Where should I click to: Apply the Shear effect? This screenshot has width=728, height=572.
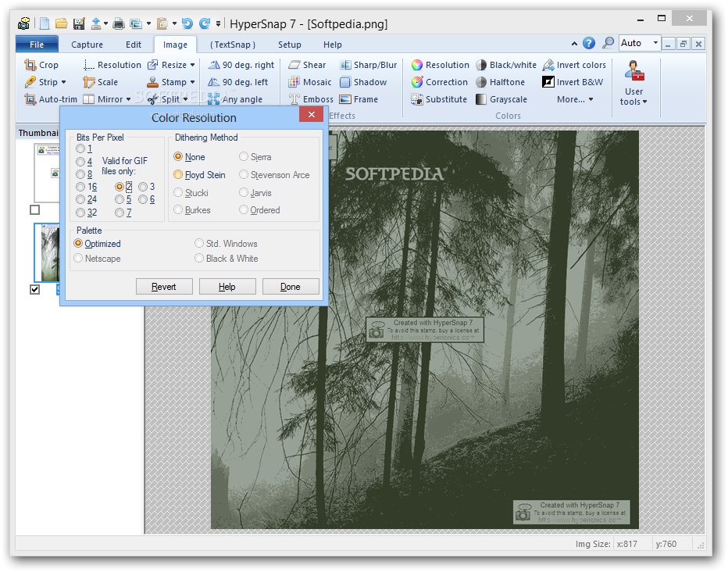point(307,65)
